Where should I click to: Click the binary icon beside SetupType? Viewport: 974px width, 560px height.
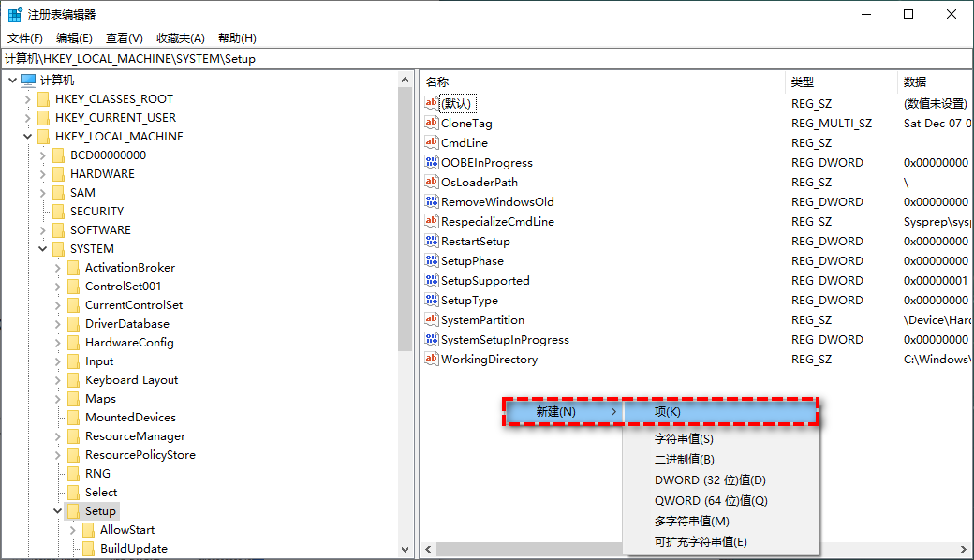(433, 300)
